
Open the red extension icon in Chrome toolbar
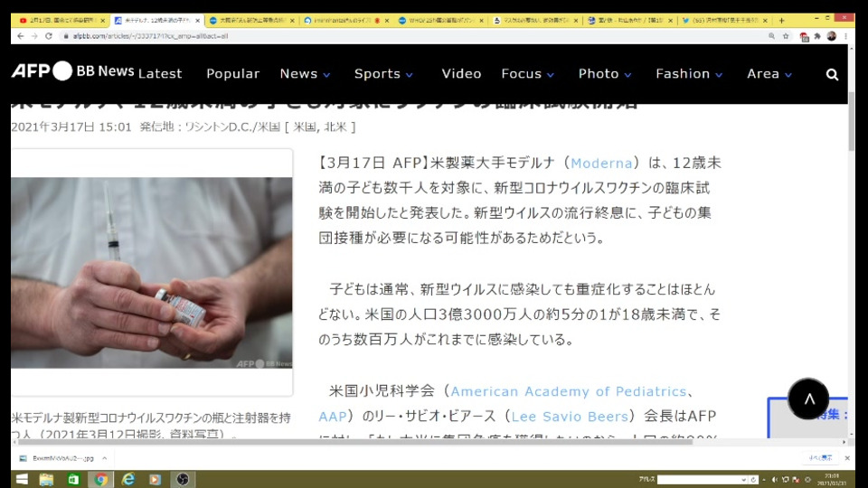click(804, 36)
